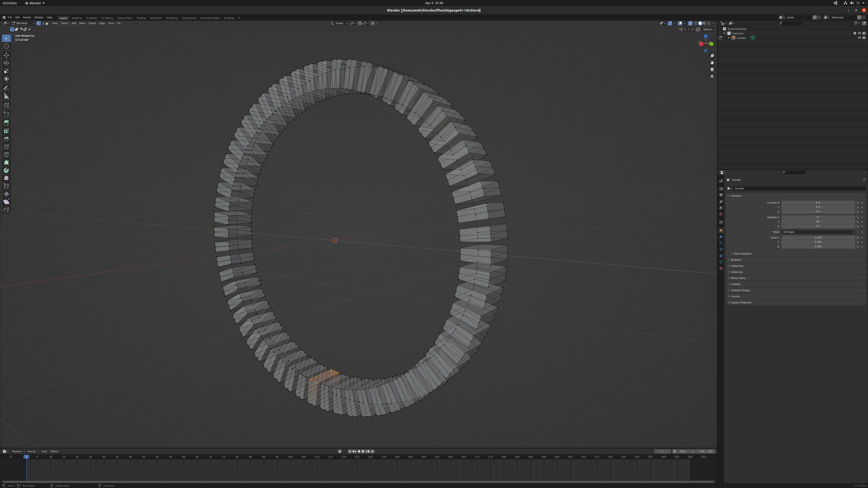This screenshot has height=488, width=868.
Task: Toggle Collection exclude checkbox in outliner
Action: tap(855, 33)
